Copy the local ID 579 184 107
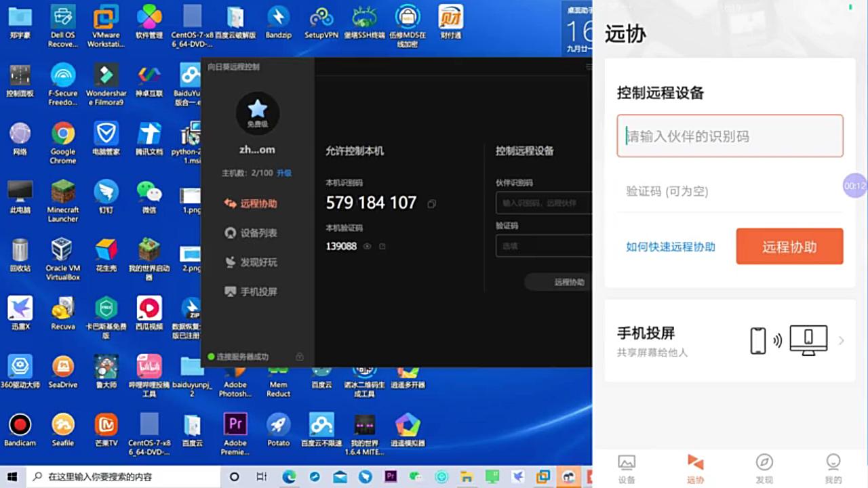This screenshot has height=488, width=868. coord(431,203)
